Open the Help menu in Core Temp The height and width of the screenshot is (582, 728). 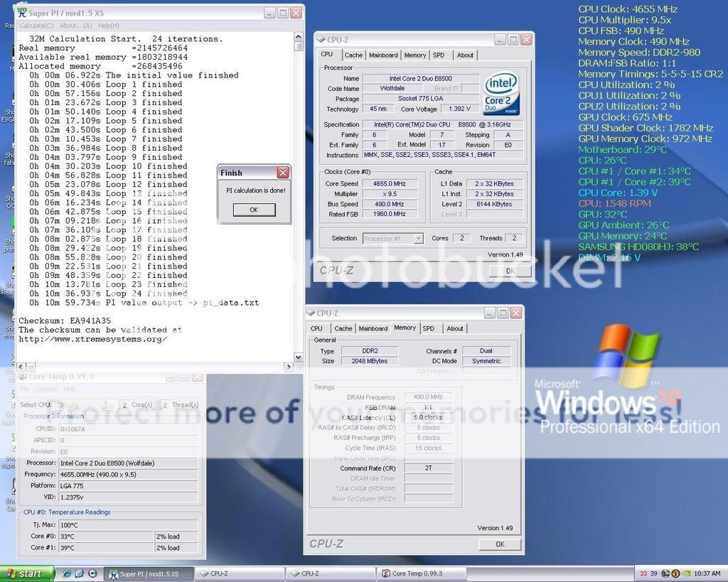click(x=70, y=389)
